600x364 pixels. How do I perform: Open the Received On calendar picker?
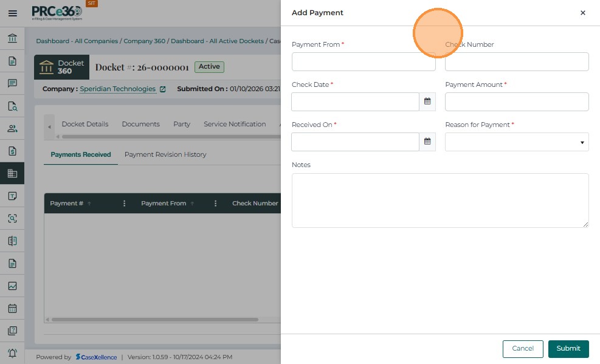click(427, 142)
